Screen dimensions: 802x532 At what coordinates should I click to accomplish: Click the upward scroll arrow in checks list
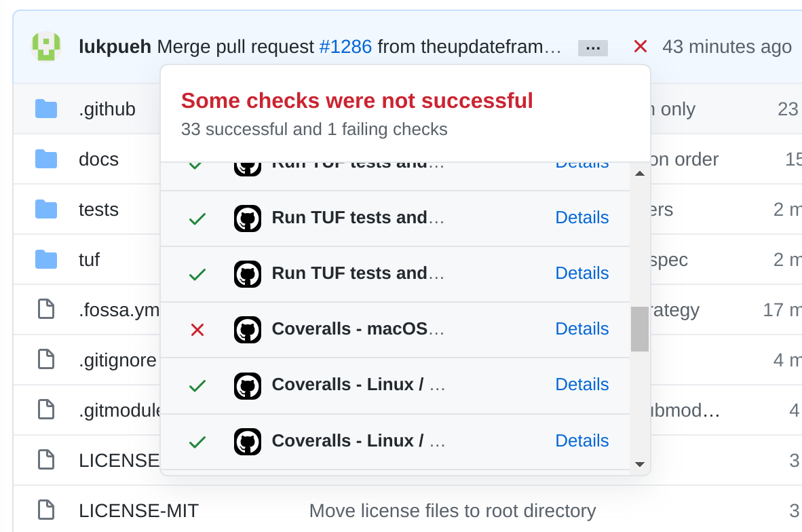[x=639, y=173]
